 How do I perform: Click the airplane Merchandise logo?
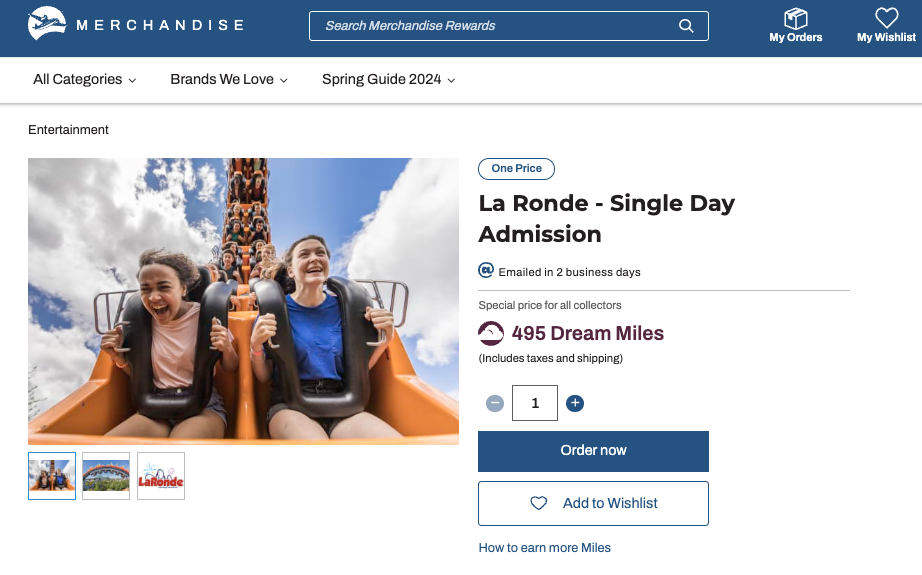tap(47, 24)
